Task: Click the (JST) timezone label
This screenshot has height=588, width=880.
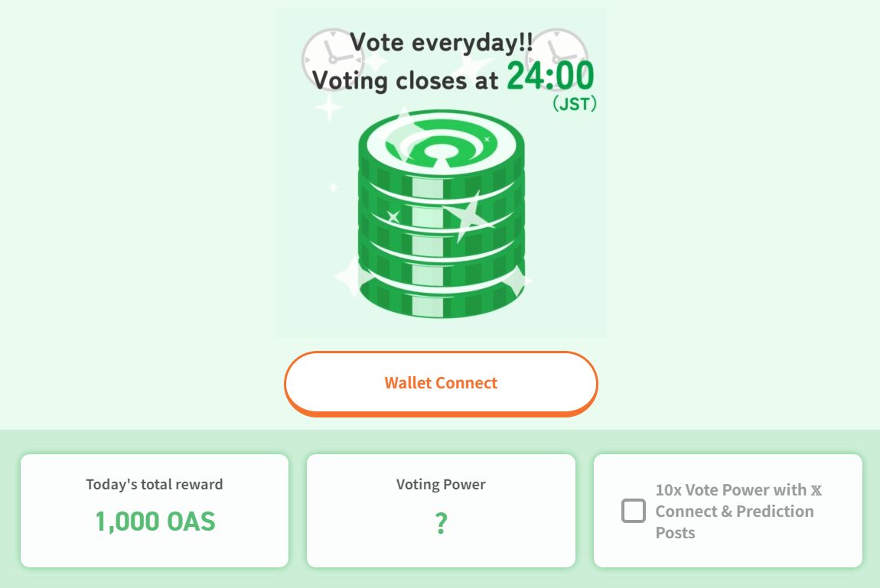Action: (x=574, y=103)
